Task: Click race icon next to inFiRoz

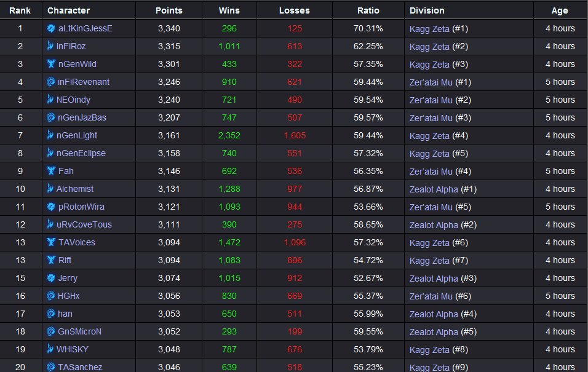Action: [x=51, y=46]
